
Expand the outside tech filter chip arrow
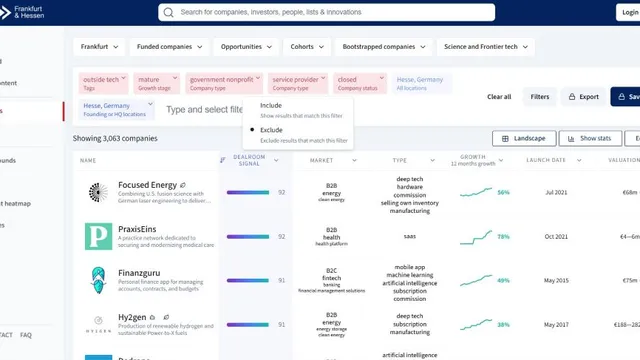[x=123, y=78]
